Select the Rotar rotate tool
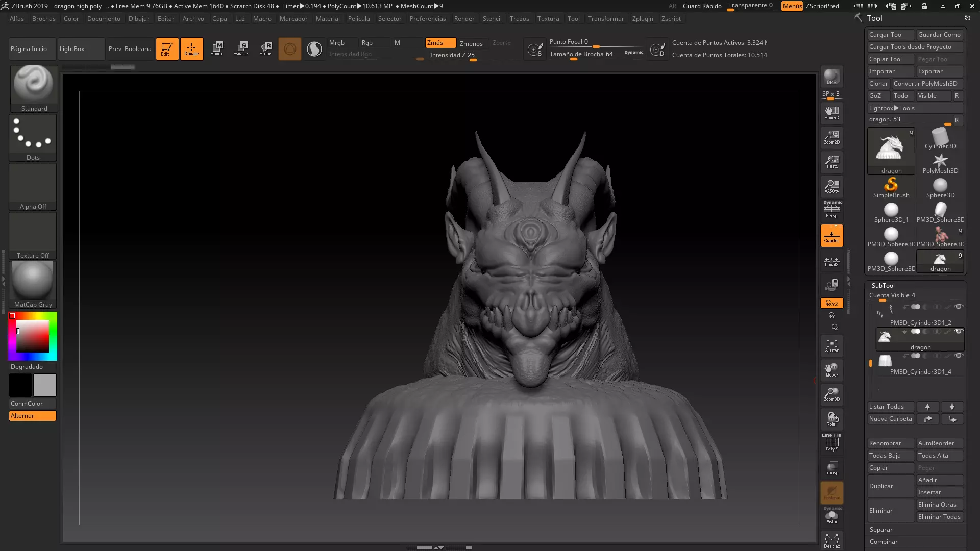The height and width of the screenshot is (551, 980). [x=265, y=48]
